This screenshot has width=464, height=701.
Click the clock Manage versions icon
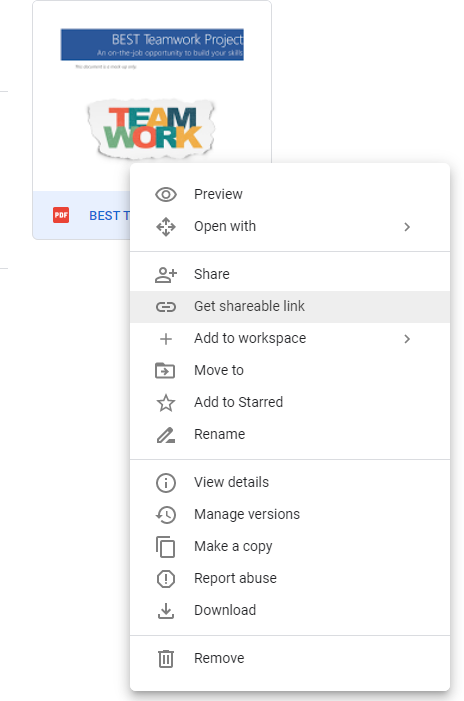click(x=166, y=515)
